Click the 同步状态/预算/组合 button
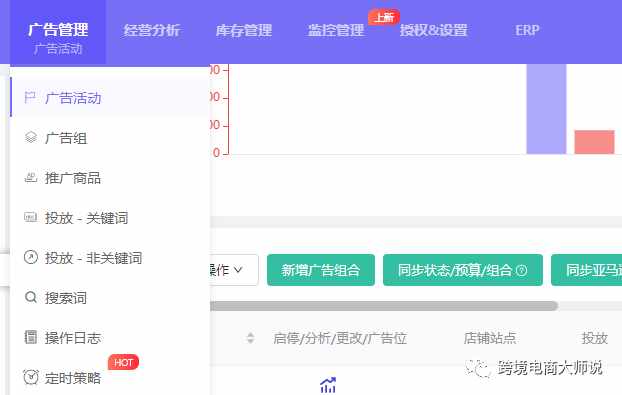Viewport: 622px width, 395px height. tap(463, 270)
